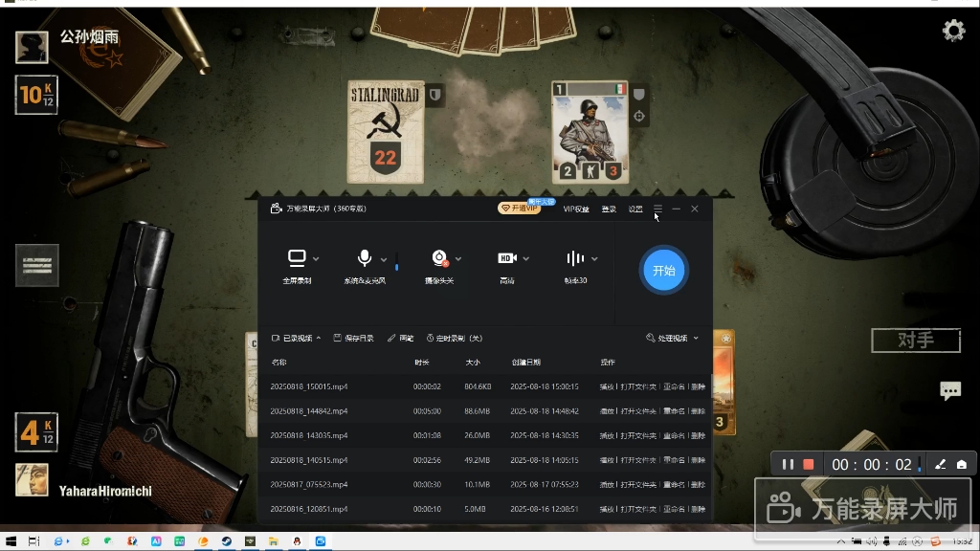Viewport: 980px width, 551px height.
Task: Delete the 20250816_120851.mp4 file
Action: (x=698, y=509)
